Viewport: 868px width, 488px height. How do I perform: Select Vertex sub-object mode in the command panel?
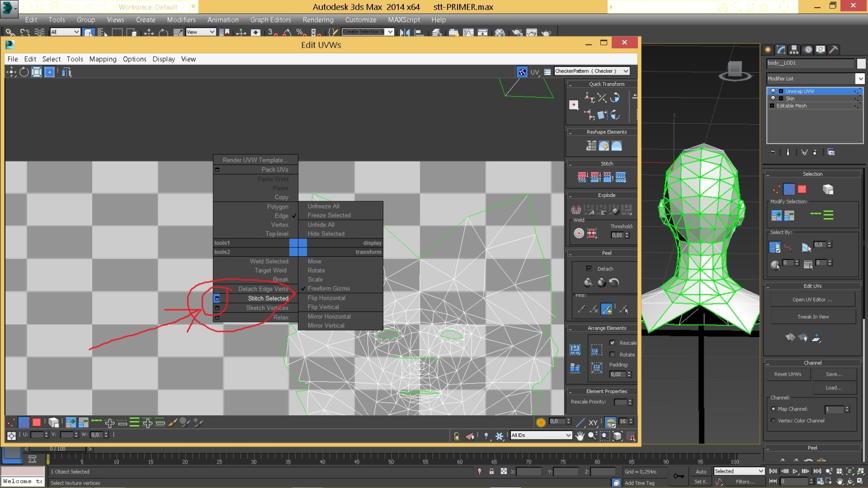(776, 189)
